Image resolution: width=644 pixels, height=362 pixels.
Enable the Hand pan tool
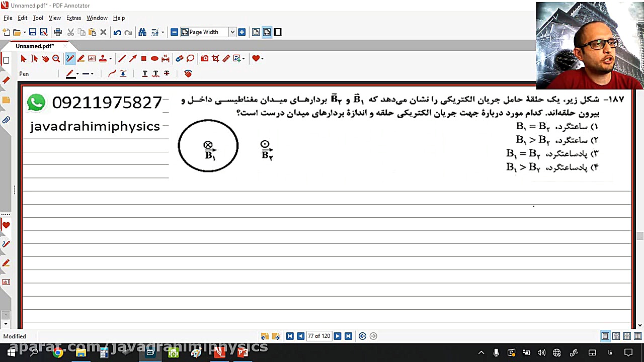coord(46,58)
